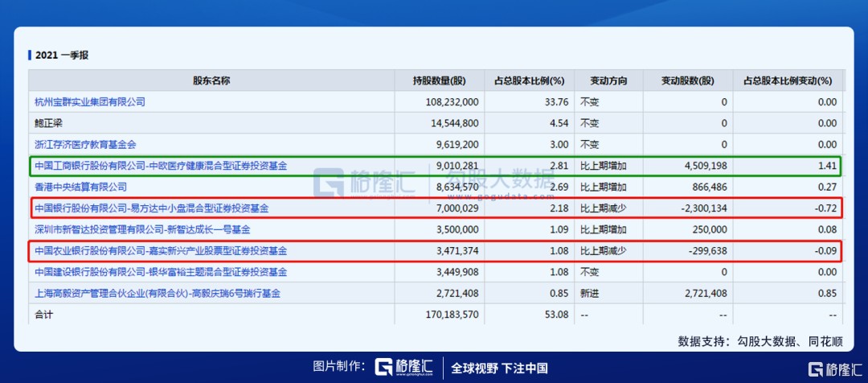The image size is (868, 383).
Task: Select change amount 866,486
Action: tap(708, 187)
